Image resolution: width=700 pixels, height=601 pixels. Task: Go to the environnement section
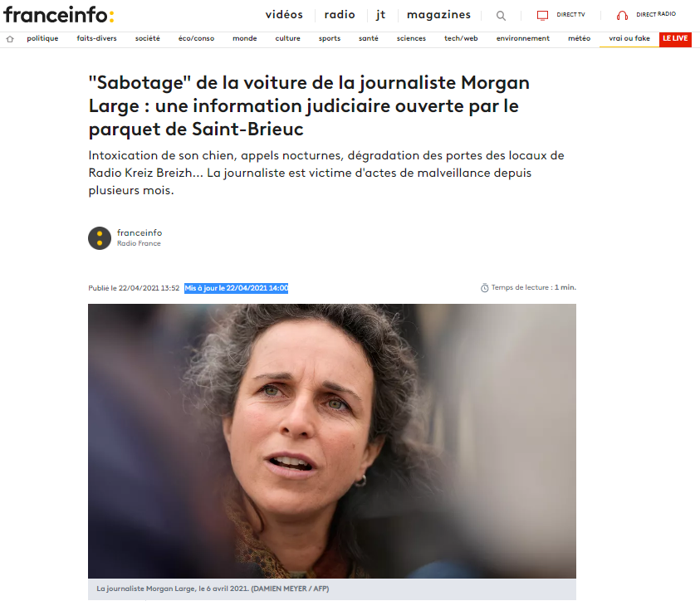(523, 38)
